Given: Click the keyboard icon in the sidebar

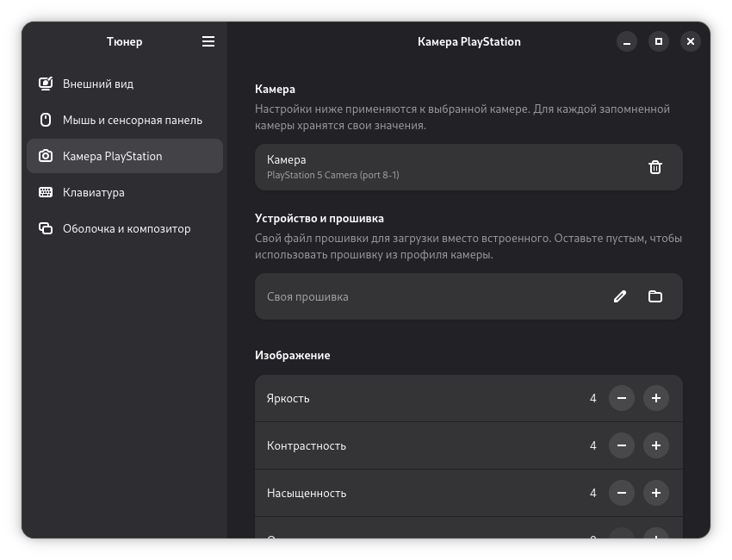Looking at the screenshot, I should click(x=46, y=192).
